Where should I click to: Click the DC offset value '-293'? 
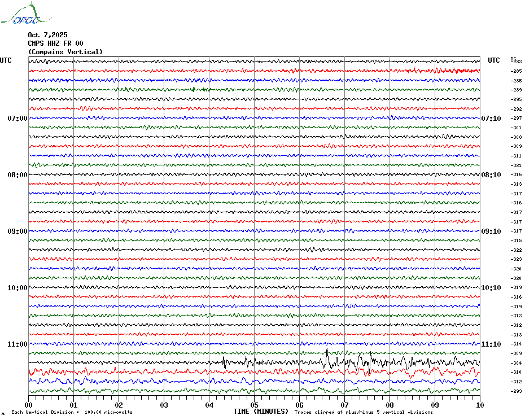517,391
